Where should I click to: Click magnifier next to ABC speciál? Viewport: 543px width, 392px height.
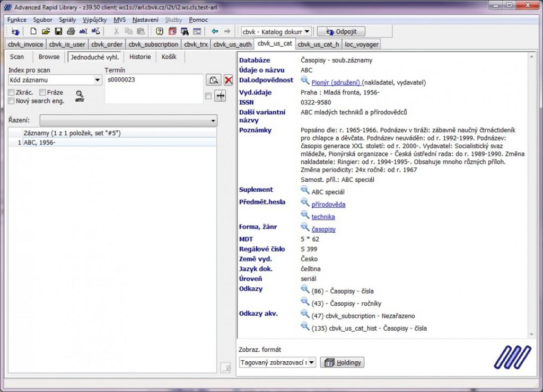point(305,190)
